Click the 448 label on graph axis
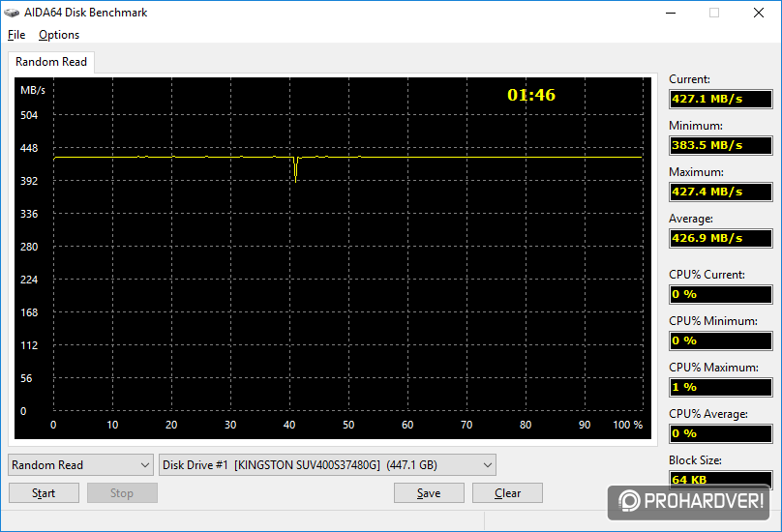 pyautogui.click(x=29, y=148)
